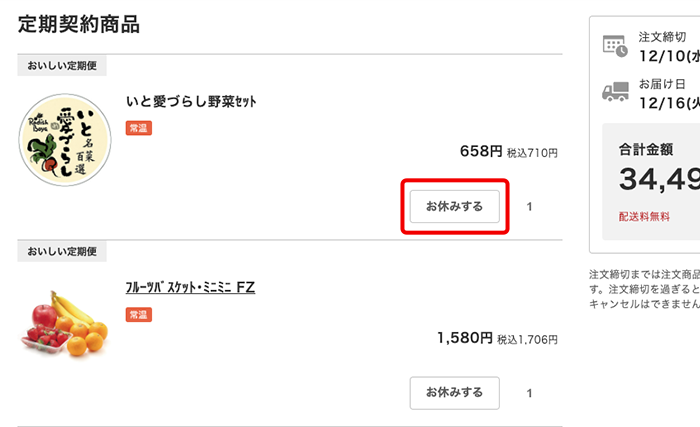The width and height of the screenshot is (700, 427).
Task: Click the 合計金額 total amount
Action: coord(660,179)
